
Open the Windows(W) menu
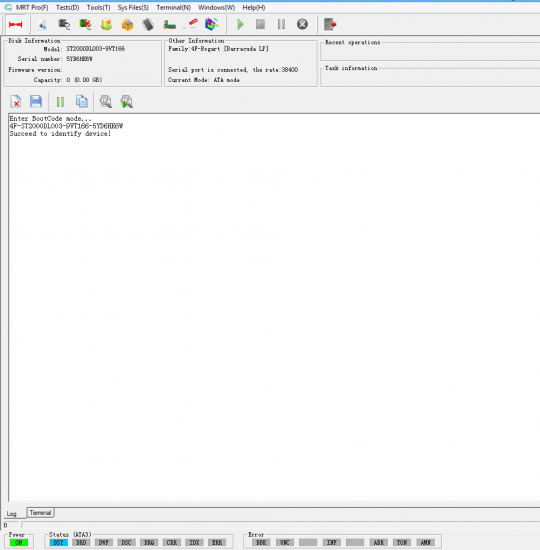216,7
